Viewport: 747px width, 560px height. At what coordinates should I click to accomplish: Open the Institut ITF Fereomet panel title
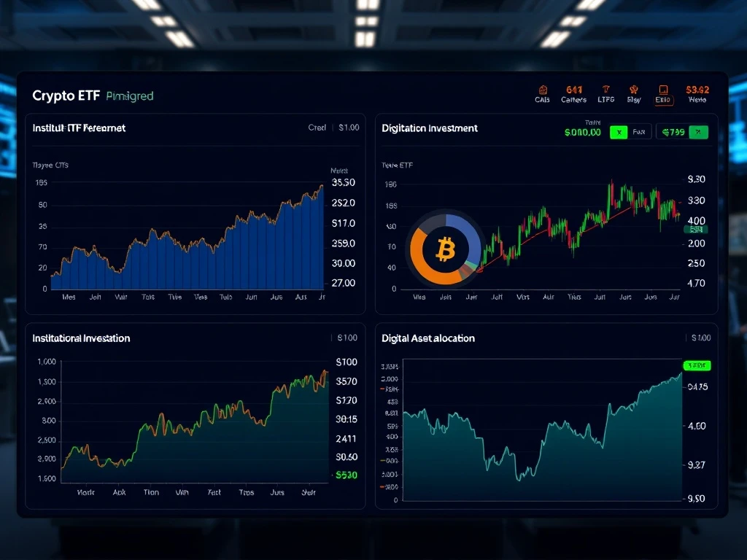79,128
